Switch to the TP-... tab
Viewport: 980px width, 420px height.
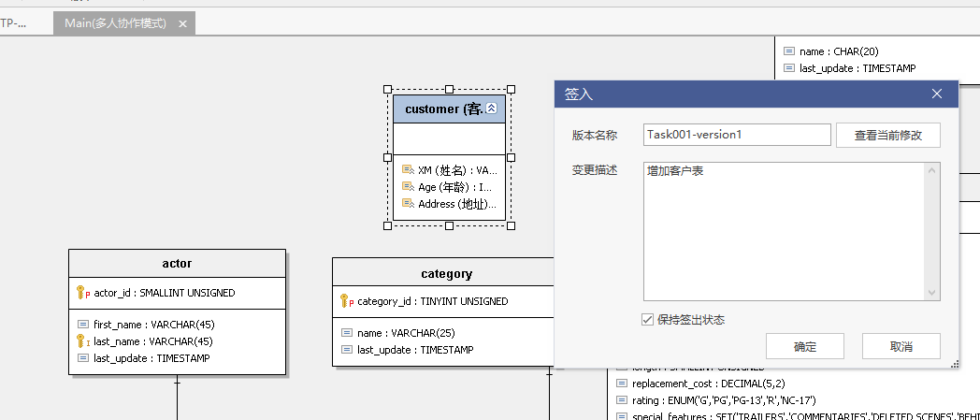pyautogui.click(x=13, y=23)
